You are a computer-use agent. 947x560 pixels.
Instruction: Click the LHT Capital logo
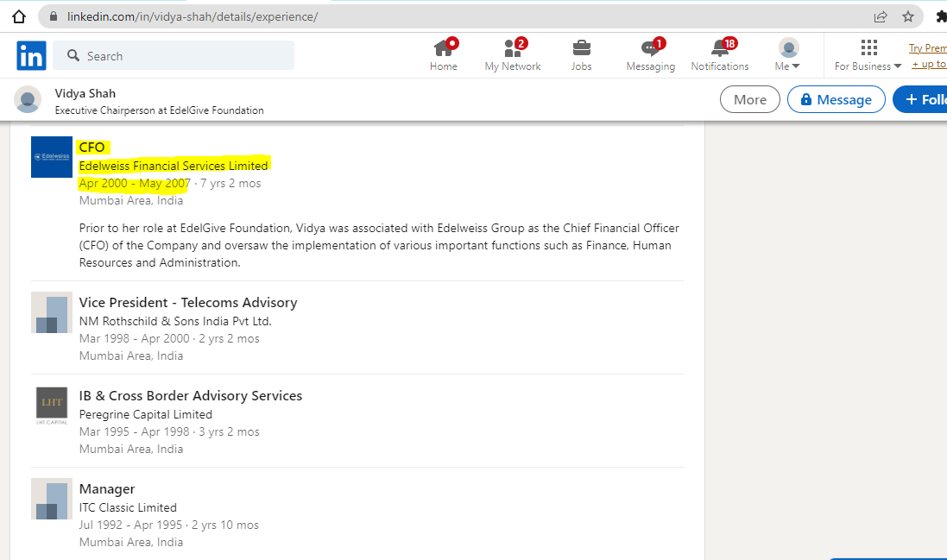[x=52, y=406]
